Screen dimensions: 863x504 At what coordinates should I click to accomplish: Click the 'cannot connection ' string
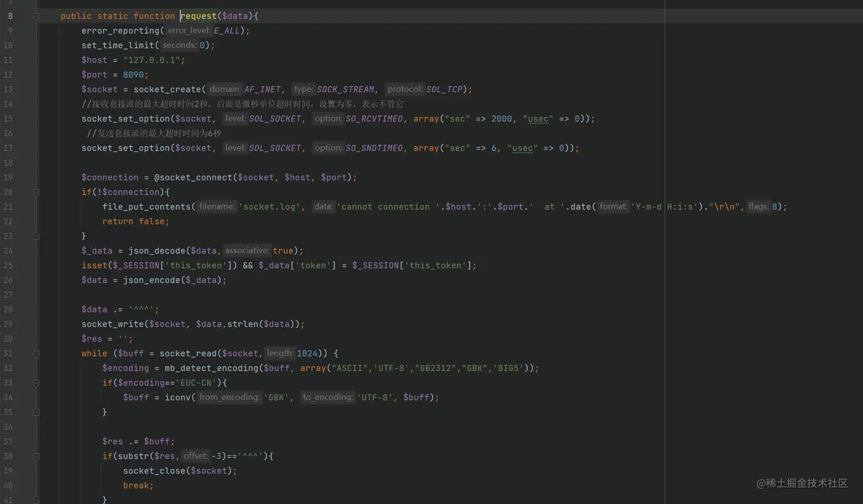coord(387,207)
